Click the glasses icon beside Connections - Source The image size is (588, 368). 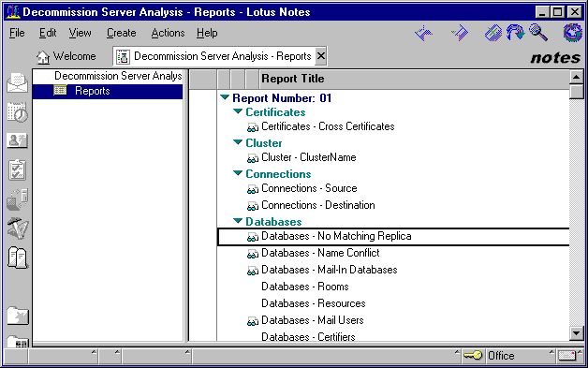coord(253,189)
